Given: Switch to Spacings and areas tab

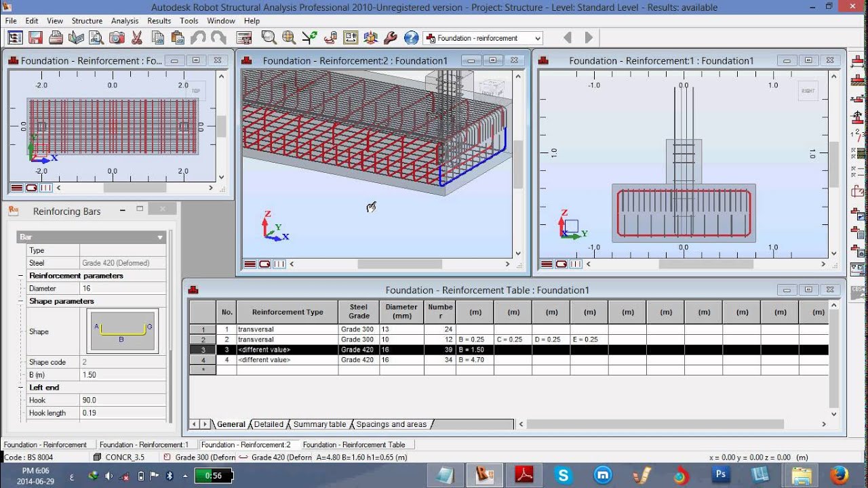Looking at the screenshot, I should coord(391,424).
